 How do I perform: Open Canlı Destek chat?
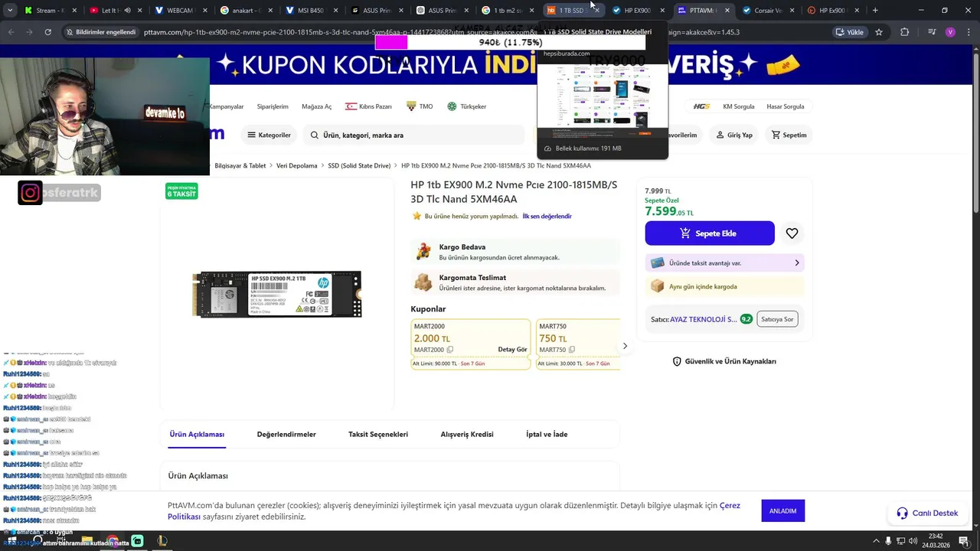coord(927,513)
